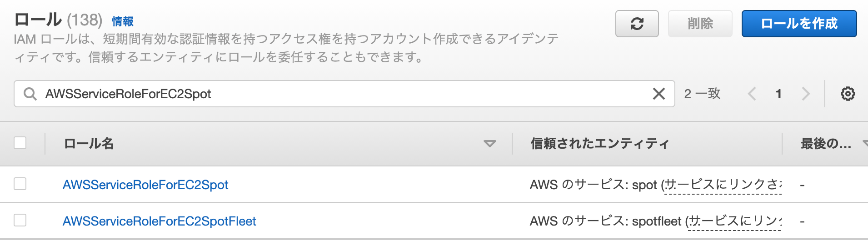Sort by ロール名 using its arrow

(x=489, y=144)
